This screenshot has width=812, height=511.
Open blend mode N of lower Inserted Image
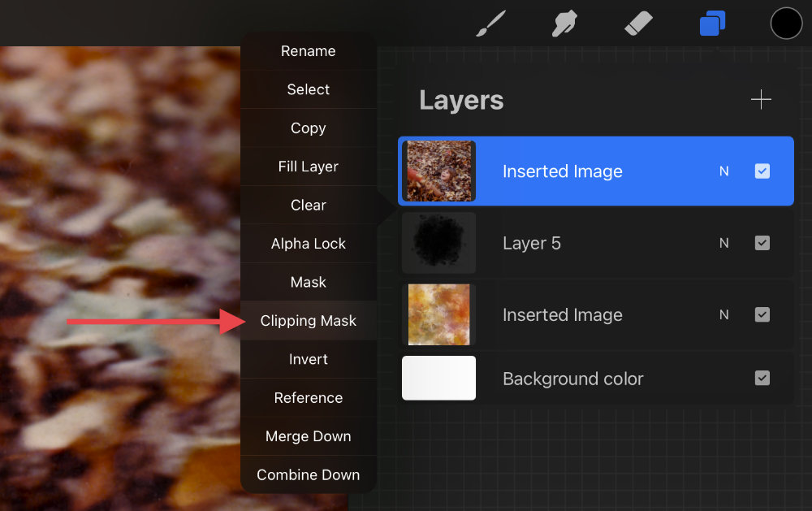pyautogui.click(x=724, y=314)
